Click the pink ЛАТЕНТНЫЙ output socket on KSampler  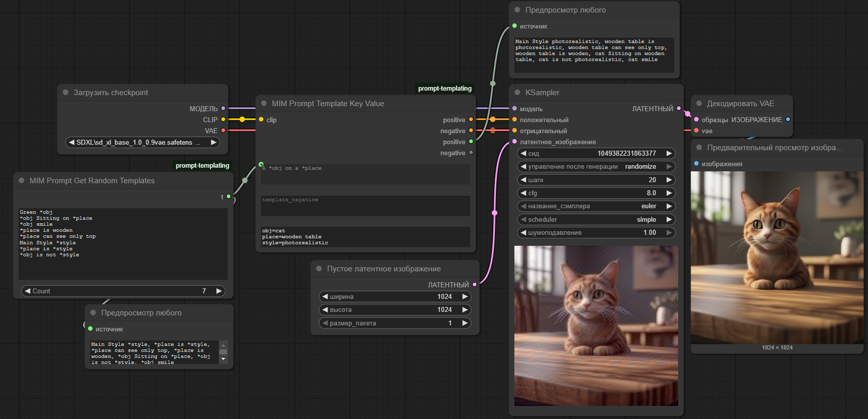click(679, 109)
